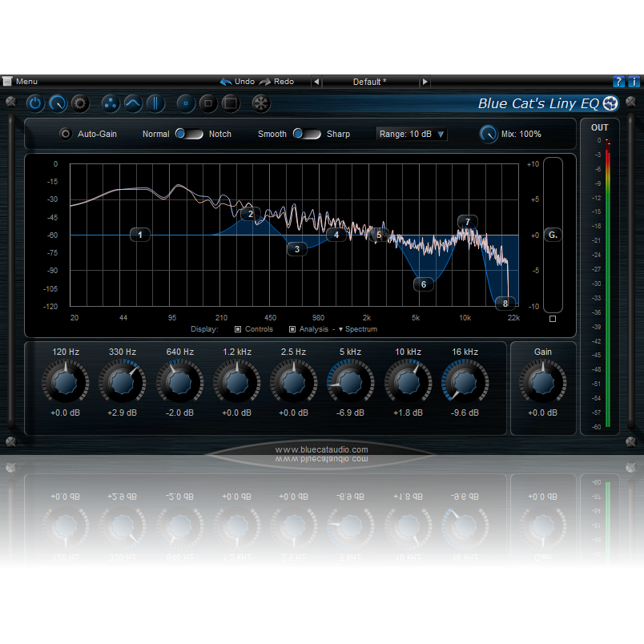Open the Default preset selector

click(370, 81)
